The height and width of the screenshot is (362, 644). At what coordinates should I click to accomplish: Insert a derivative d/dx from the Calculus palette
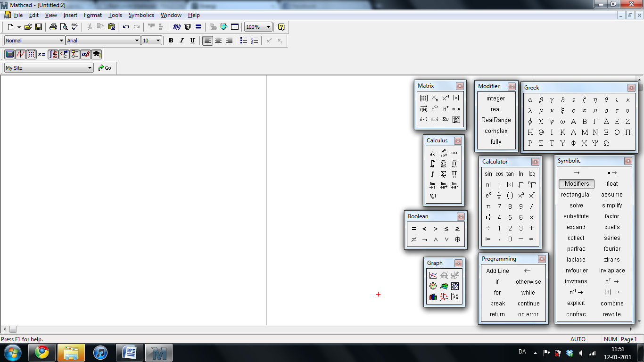(x=433, y=153)
